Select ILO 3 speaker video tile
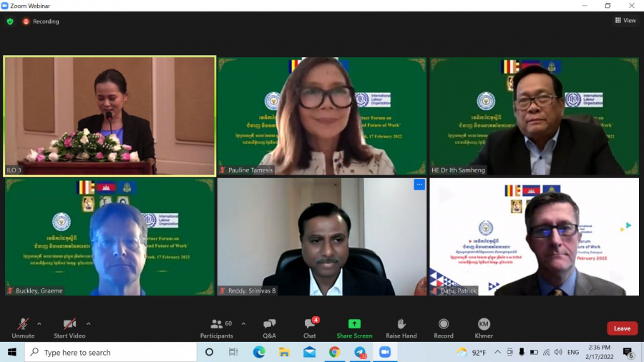 (x=109, y=116)
